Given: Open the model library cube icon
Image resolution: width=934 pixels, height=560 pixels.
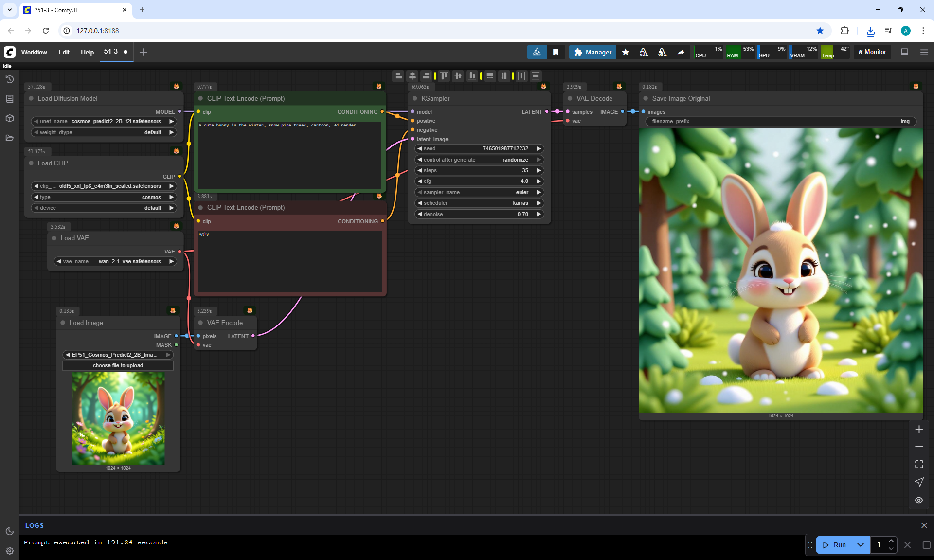Looking at the screenshot, I should 9,118.
